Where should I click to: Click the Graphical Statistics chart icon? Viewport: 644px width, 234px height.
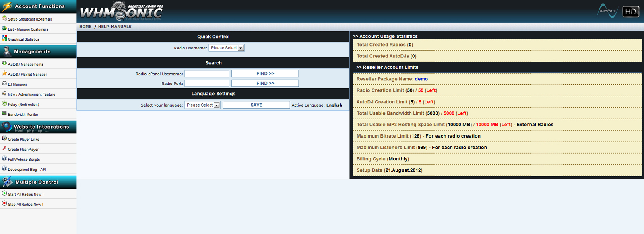click(4, 38)
